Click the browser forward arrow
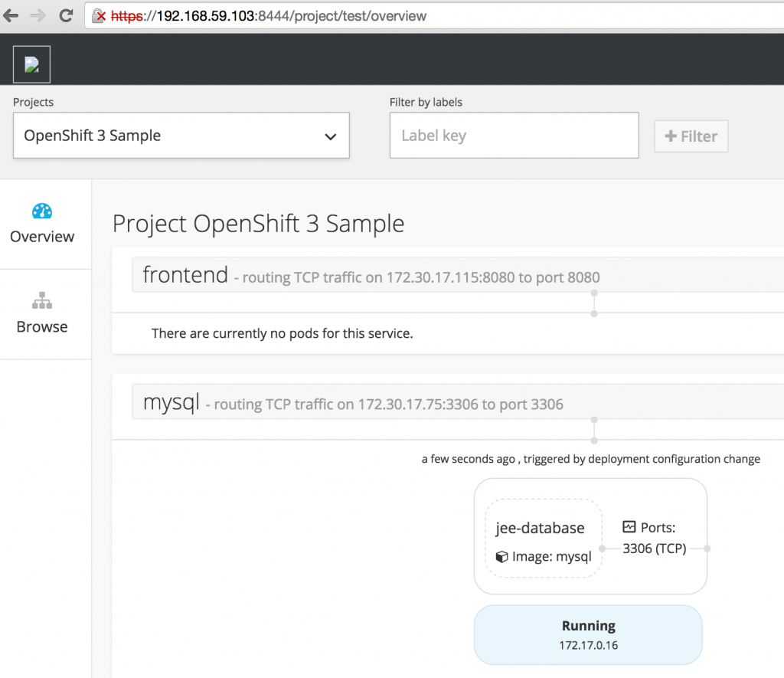Viewport: 784px width, 678px height. (x=38, y=15)
